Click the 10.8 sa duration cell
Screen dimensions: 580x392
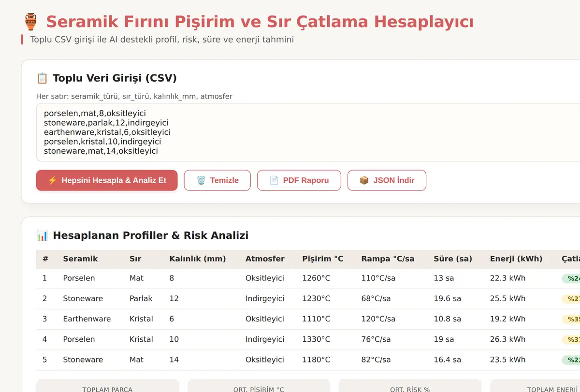point(448,319)
